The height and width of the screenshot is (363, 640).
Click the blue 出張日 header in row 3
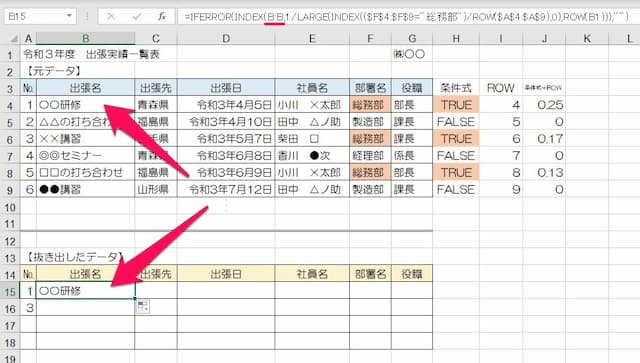tap(226, 88)
